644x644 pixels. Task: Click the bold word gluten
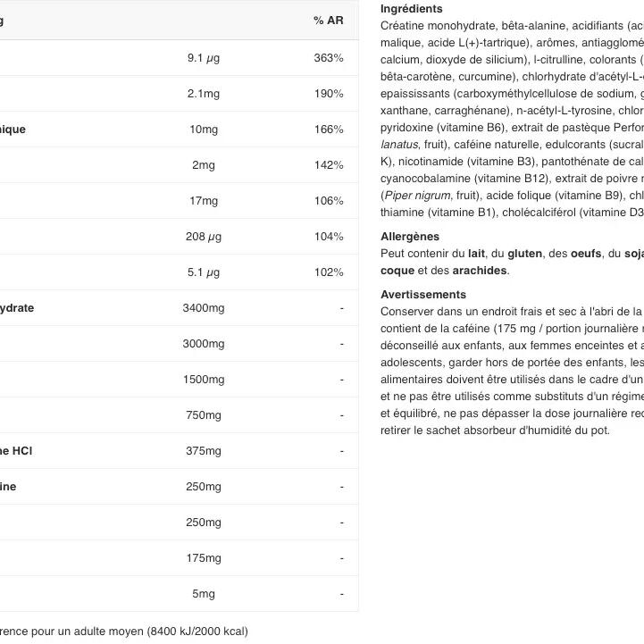524,254
